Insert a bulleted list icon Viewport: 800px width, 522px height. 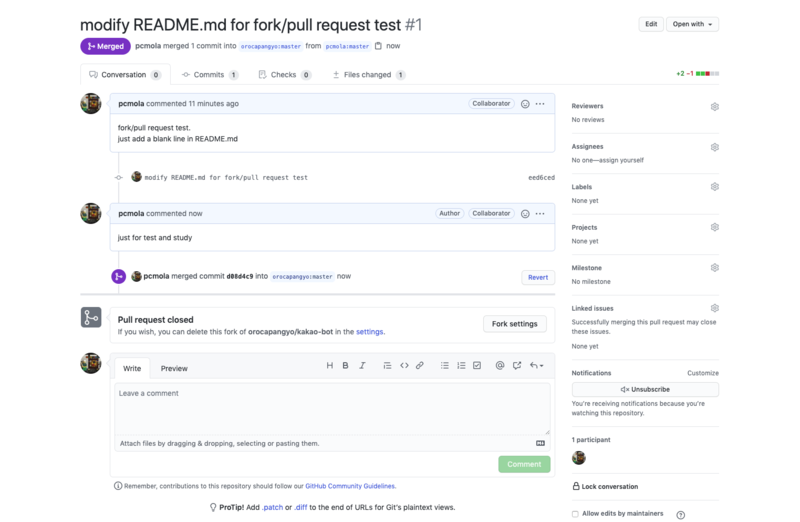point(445,365)
